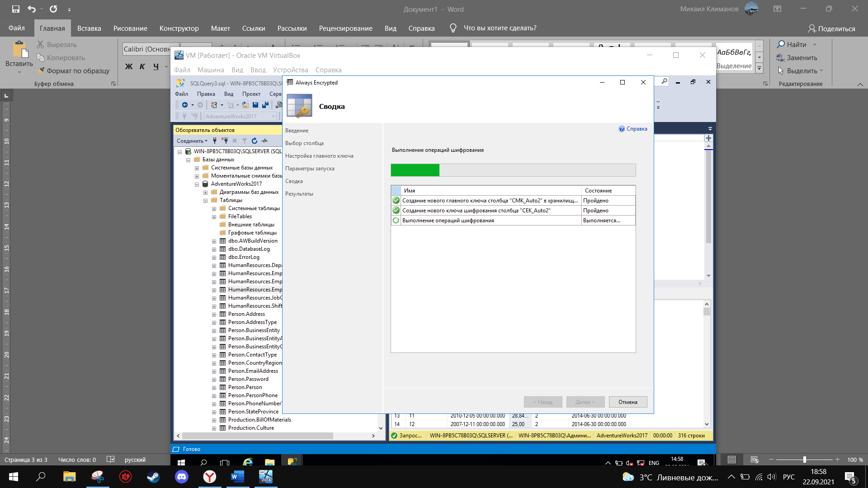Click SSMS navigate back arrow icon

pyautogui.click(x=185, y=105)
